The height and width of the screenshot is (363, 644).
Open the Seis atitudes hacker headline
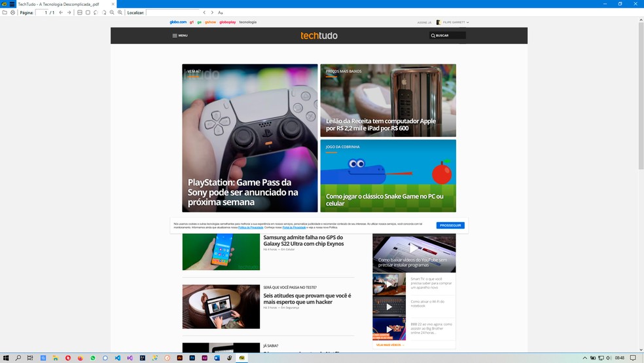[307, 298]
